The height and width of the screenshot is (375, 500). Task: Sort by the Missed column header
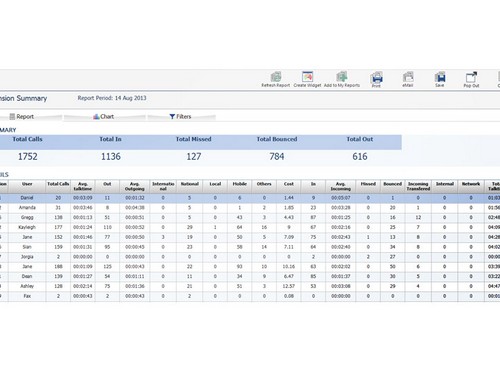(368, 186)
